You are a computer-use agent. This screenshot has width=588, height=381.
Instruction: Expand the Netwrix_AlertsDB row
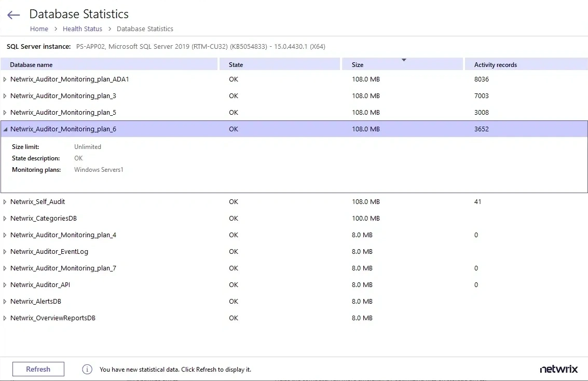click(x=4, y=301)
